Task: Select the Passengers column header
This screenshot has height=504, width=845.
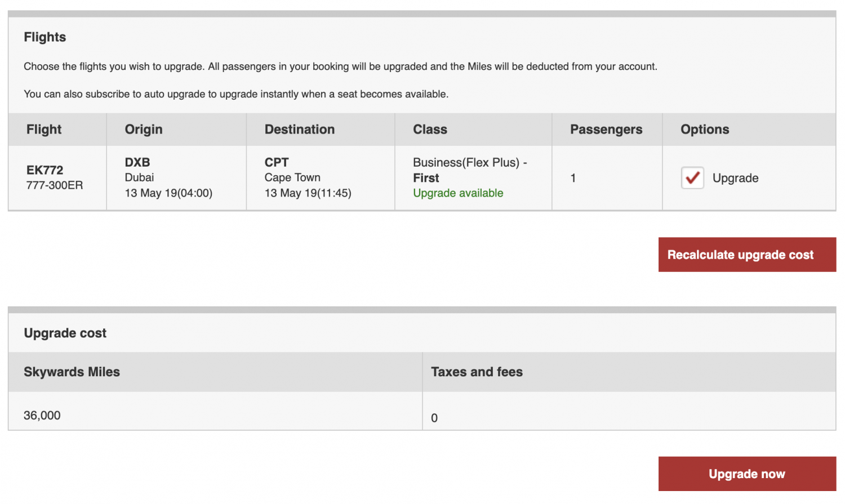Action: point(606,129)
